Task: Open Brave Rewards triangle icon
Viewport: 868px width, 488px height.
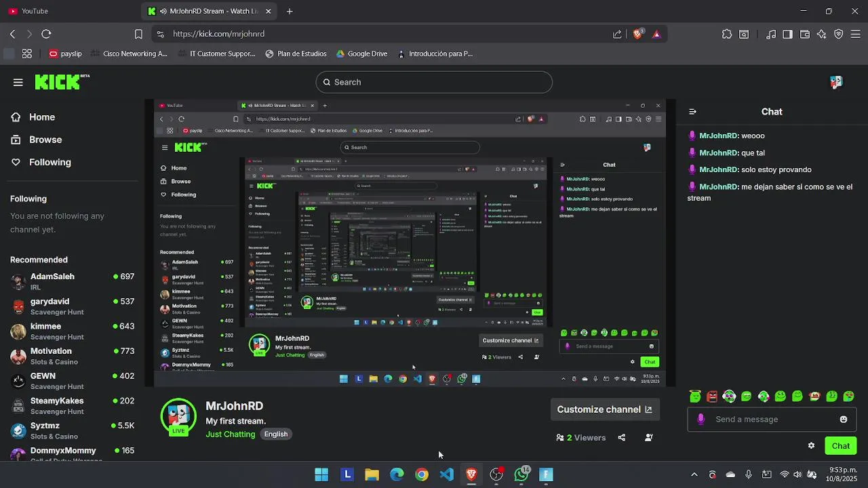Action: click(656, 34)
